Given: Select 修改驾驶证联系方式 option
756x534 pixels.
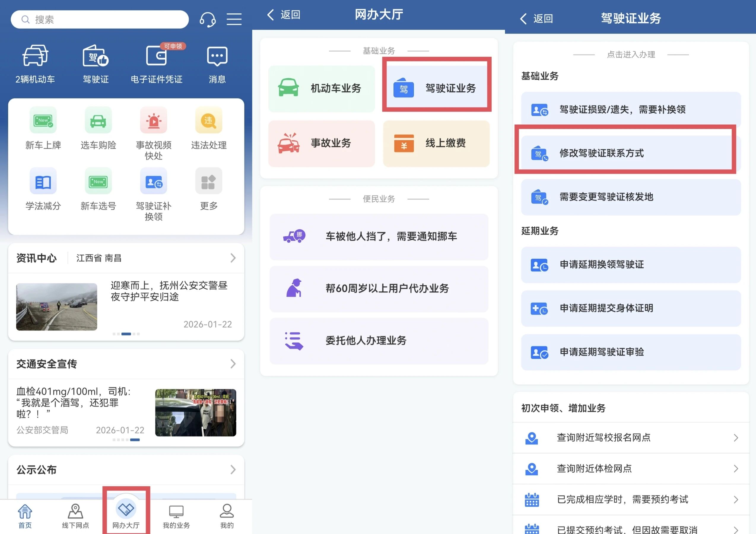Looking at the screenshot, I should click(626, 153).
